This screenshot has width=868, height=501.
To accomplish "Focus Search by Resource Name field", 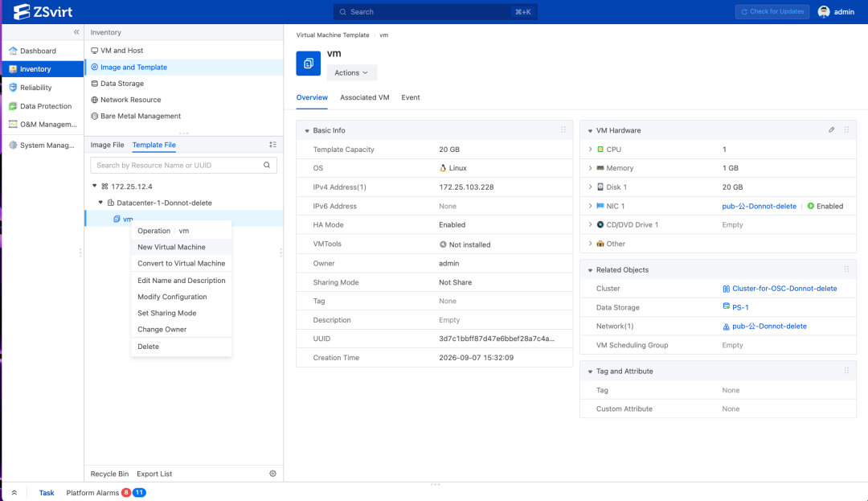I will pyautogui.click(x=183, y=165).
